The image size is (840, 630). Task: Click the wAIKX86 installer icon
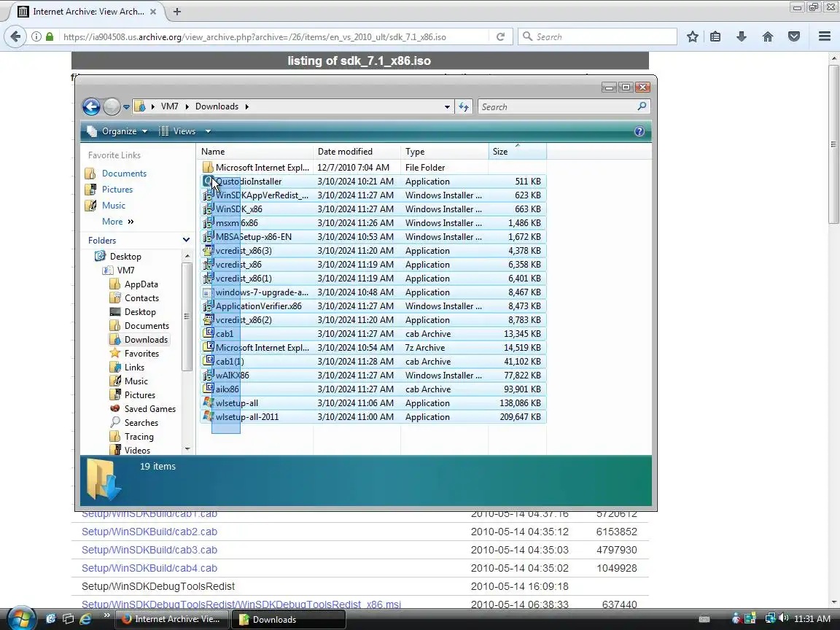(x=208, y=376)
